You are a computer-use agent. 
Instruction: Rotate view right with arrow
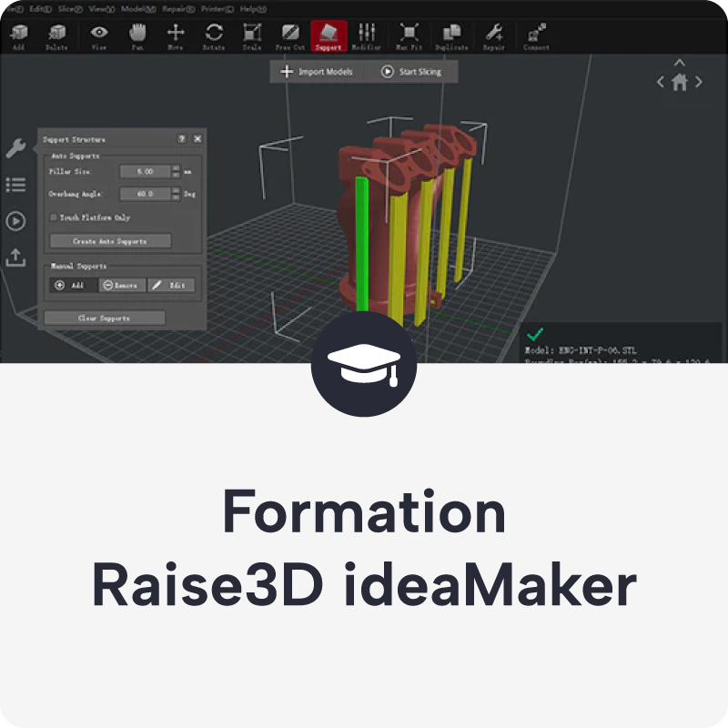click(698, 82)
